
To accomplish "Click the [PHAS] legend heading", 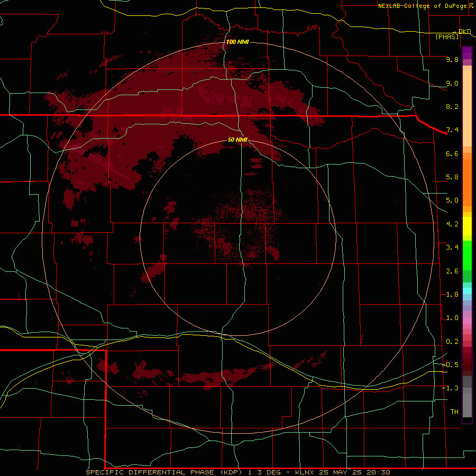I will 447,37.
